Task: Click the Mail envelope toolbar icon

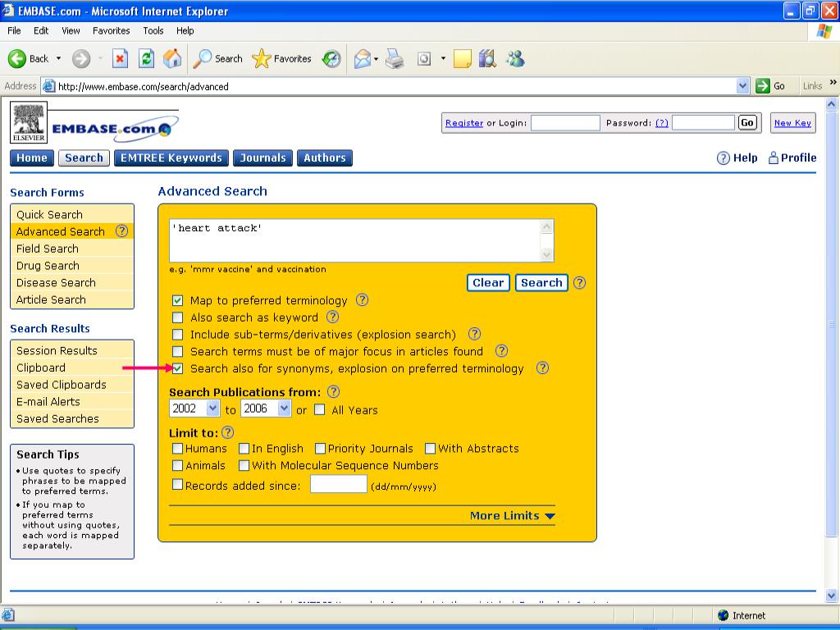Action: coord(362,58)
